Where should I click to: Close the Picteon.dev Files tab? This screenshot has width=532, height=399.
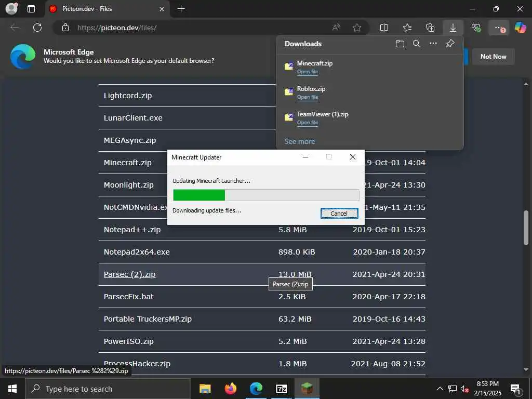click(162, 9)
